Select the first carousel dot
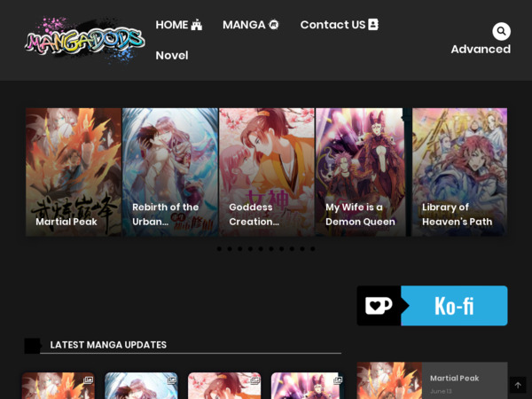The height and width of the screenshot is (399, 532). 219,248
